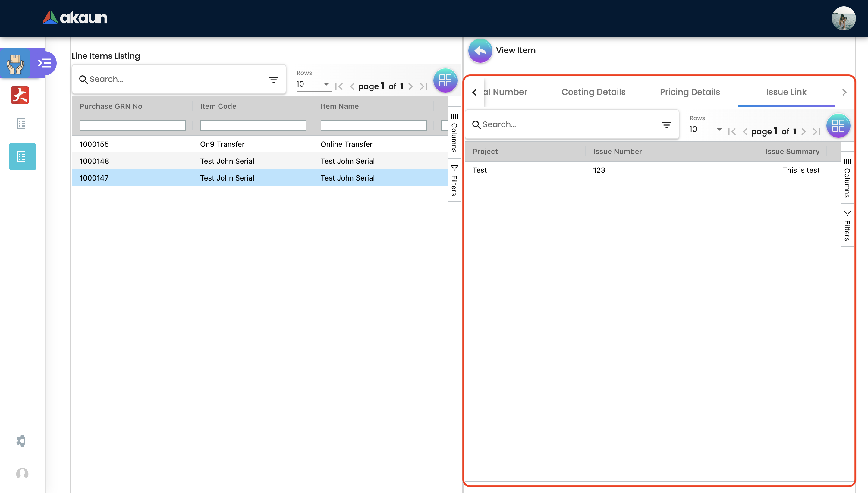Viewport: 868px width, 493px height.
Task: Expand the sidebar menu toggle icon
Action: (44, 63)
